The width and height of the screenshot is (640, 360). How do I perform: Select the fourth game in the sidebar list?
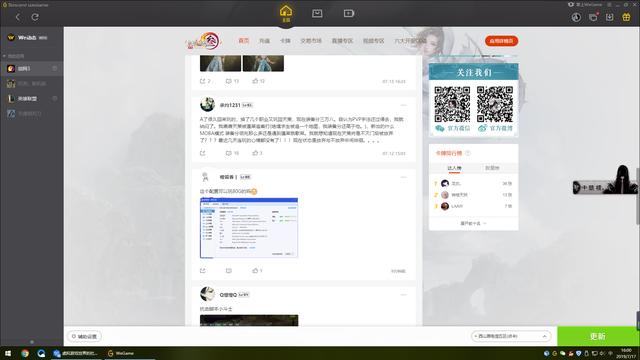point(31,113)
